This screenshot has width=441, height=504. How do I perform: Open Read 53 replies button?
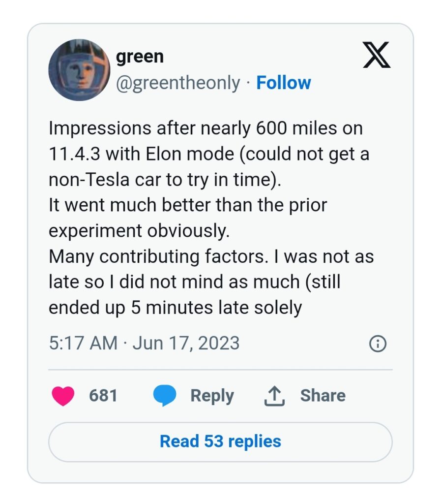220,441
